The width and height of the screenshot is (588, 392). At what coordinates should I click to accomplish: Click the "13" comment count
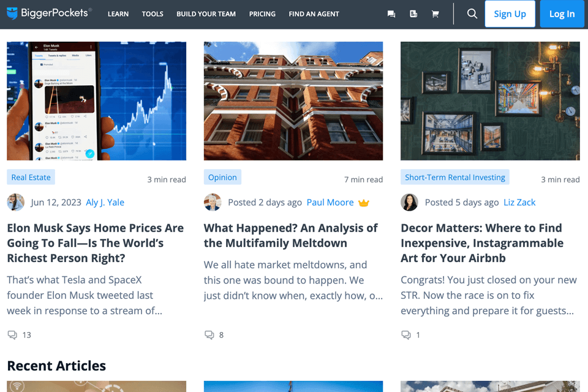(x=26, y=335)
